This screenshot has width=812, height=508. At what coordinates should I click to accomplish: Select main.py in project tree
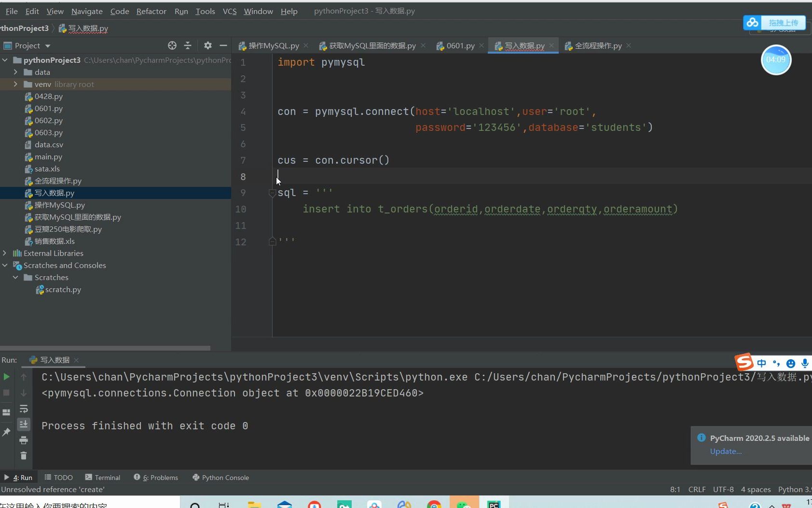(48, 156)
